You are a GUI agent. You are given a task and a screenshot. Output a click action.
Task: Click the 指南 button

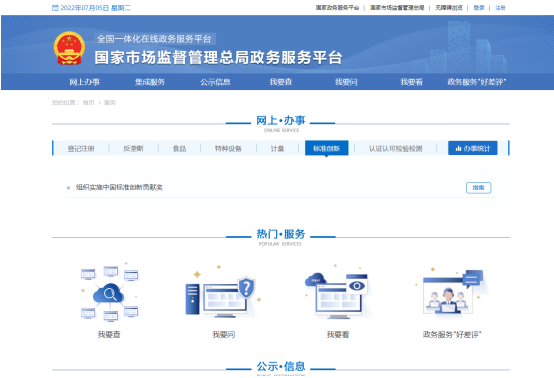478,188
